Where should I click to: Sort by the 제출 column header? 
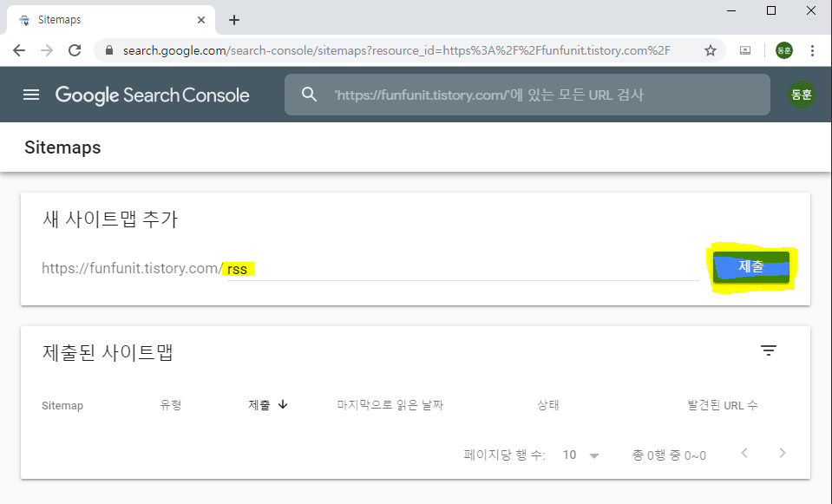259,405
